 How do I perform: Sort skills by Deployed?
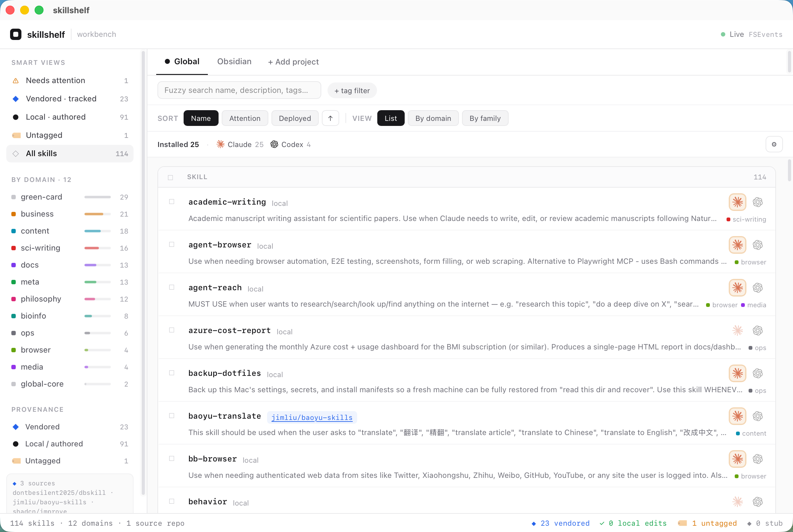click(295, 118)
